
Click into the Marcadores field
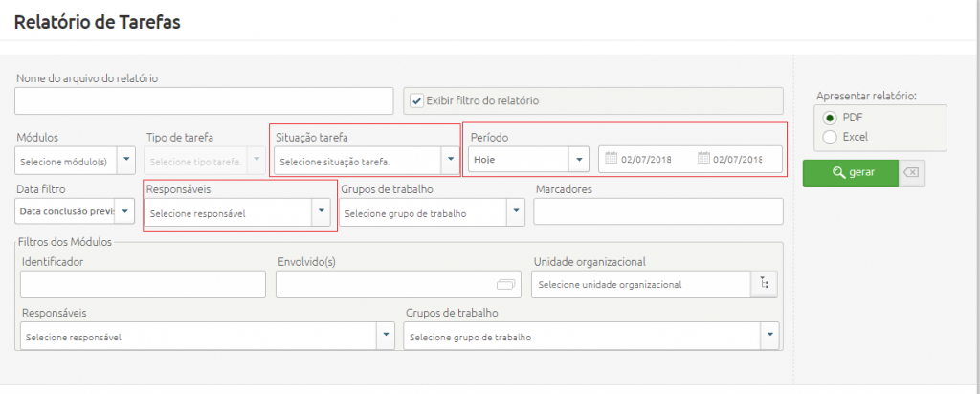657,211
